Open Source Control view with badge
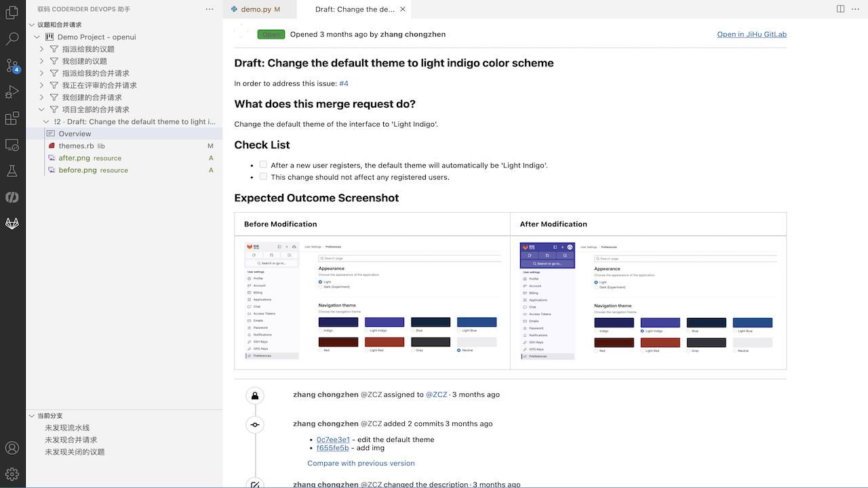868x488 pixels. pyautogui.click(x=12, y=66)
